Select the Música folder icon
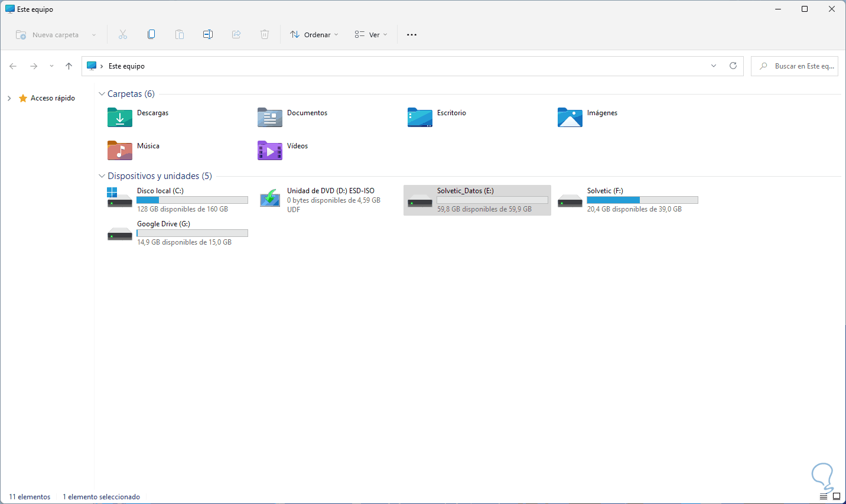 point(120,150)
